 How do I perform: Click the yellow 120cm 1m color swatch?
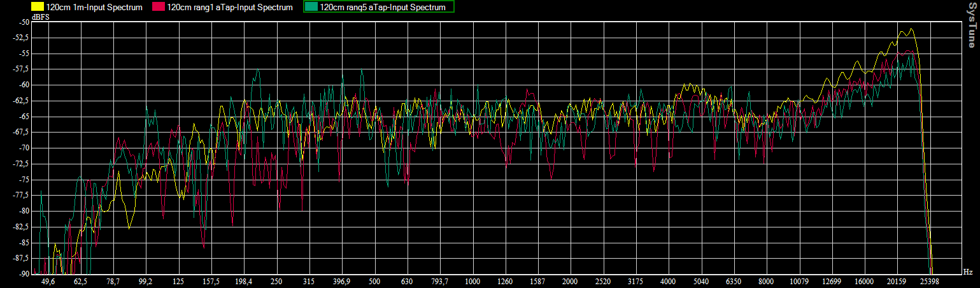pos(37,8)
